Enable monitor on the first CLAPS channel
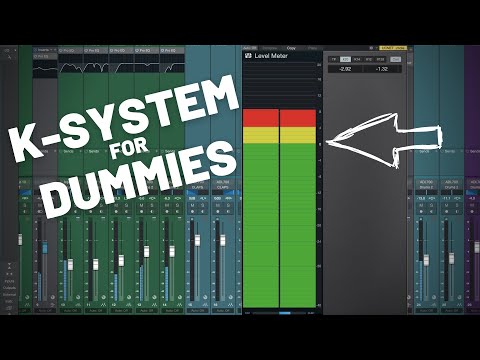This screenshot has height=360, width=480. [202, 212]
